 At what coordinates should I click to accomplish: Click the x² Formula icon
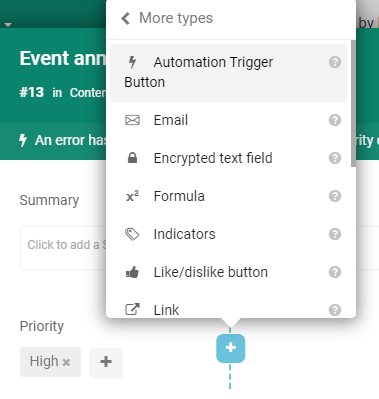point(132,196)
